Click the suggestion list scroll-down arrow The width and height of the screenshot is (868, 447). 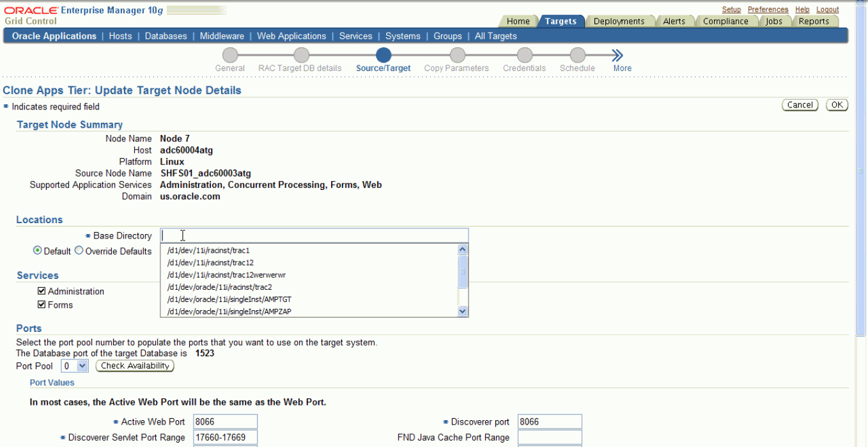point(463,311)
